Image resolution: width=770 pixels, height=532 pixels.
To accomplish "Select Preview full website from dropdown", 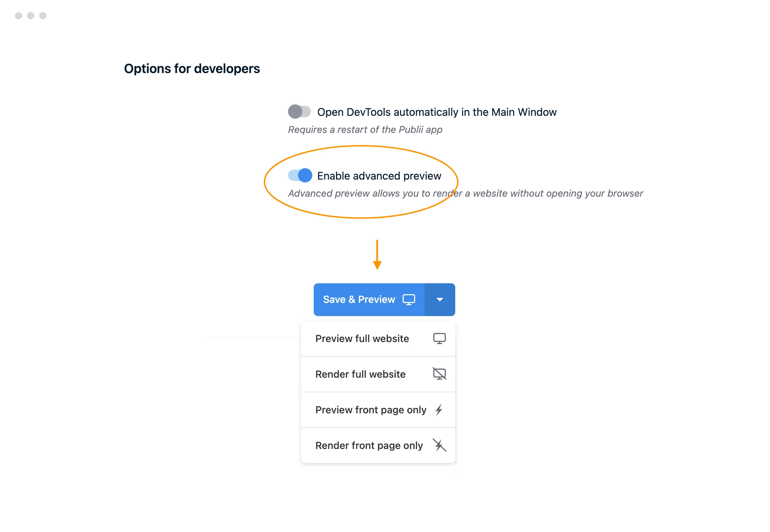I will 379,339.
